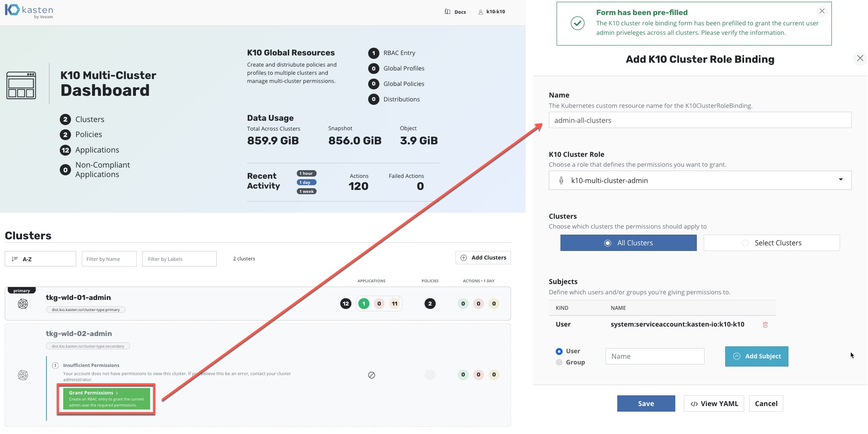The image size is (868, 434).
Task: Click the RBAC Entry count badge
Action: 373,53
